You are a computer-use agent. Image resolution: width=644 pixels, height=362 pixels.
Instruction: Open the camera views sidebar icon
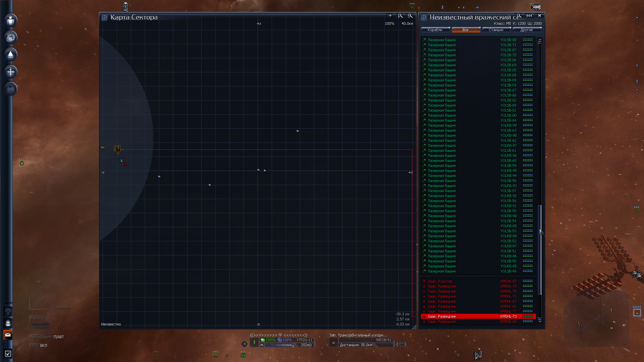point(10,38)
